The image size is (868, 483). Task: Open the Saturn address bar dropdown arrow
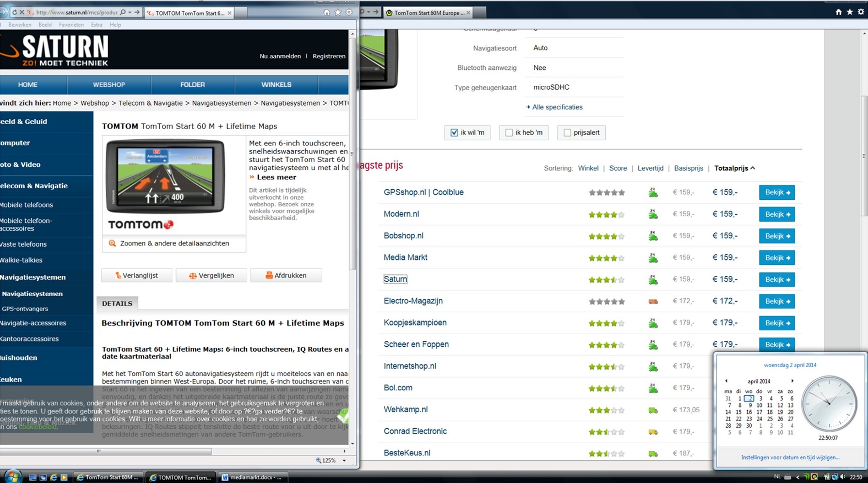coord(130,12)
